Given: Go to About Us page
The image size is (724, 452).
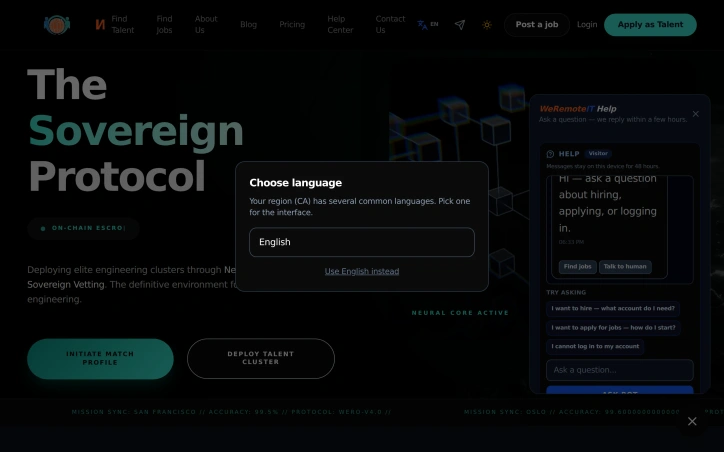Looking at the screenshot, I should pyautogui.click(x=205, y=24).
